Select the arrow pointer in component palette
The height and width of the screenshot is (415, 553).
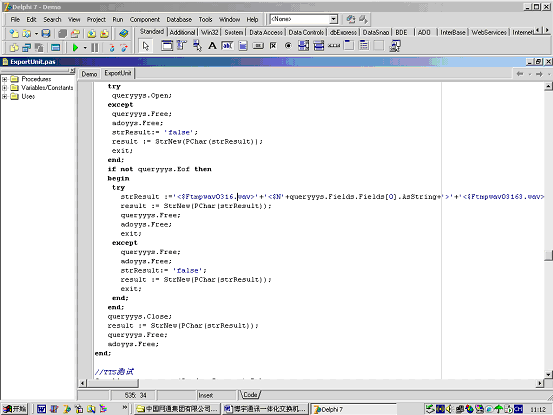pos(146,46)
